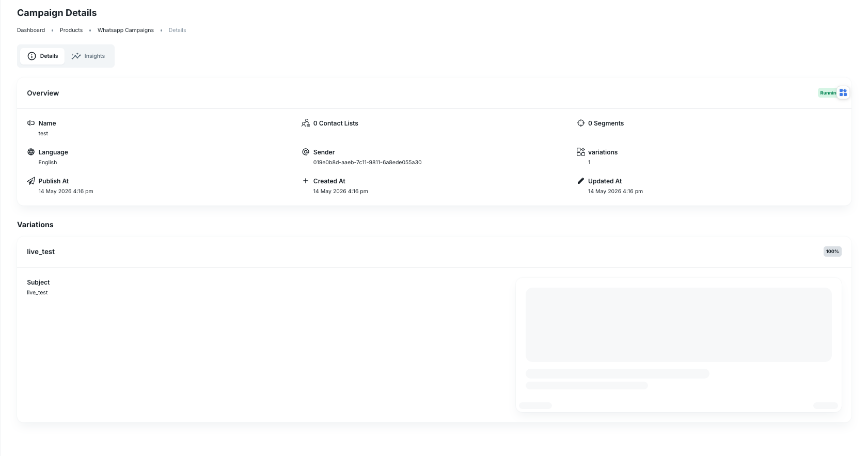Select the sender ID 019e0b8d-aaeb-7c11-9811-6a8ede055a30
This screenshot has width=868, height=456.
[x=367, y=162]
